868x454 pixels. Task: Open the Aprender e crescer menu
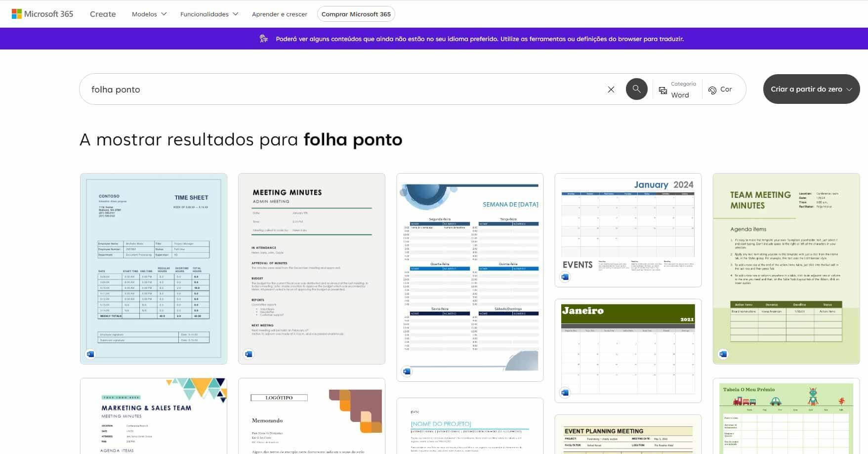[x=279, y=14]
